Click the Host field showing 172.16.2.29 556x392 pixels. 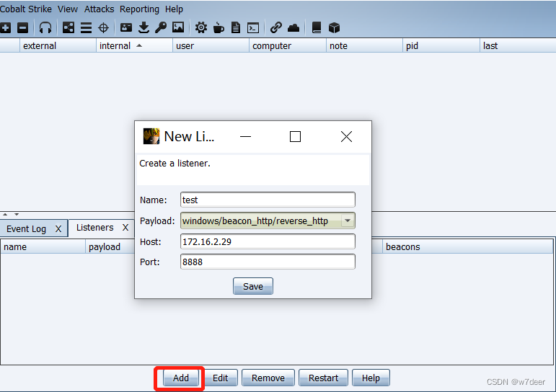(268, 241)
